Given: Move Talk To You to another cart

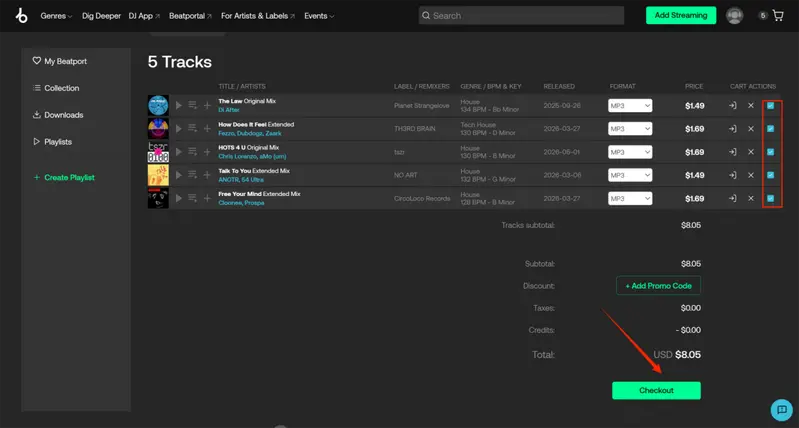Looking at the screenshot, I should pos(733,175).
